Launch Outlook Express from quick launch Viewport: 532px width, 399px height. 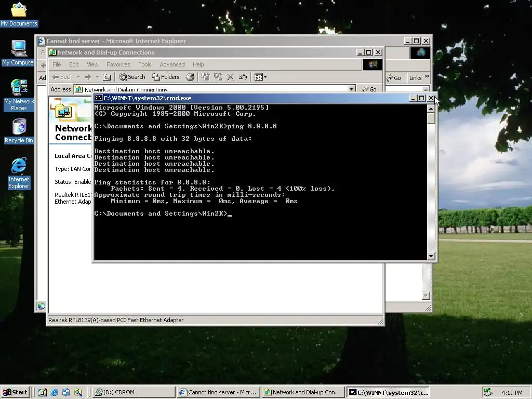tap(66, 392)
